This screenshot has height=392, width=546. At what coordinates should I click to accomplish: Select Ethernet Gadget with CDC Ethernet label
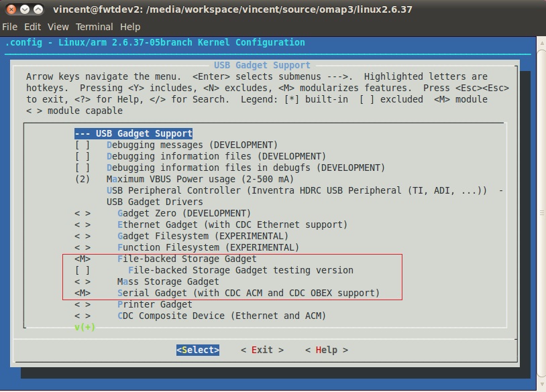click(233, 224)
